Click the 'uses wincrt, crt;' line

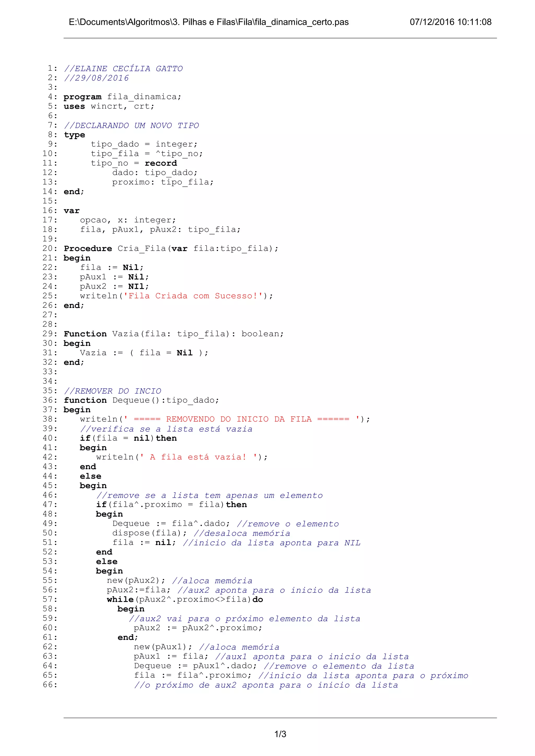click(109, 106)
